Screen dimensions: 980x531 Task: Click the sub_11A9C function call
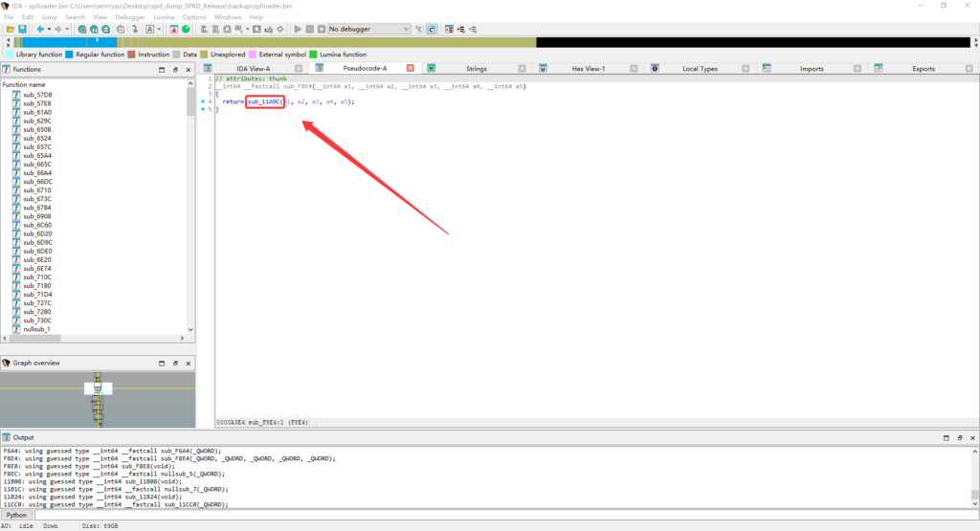coord(264,101)
